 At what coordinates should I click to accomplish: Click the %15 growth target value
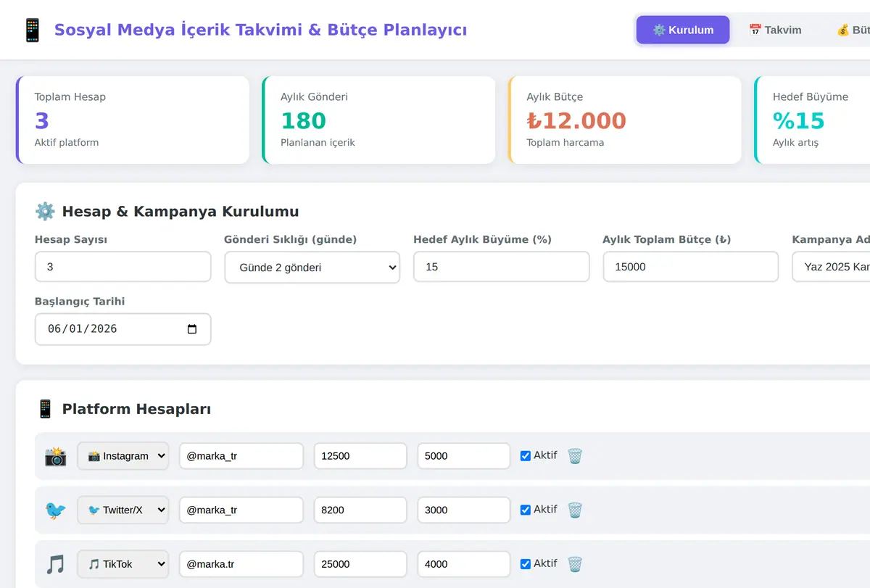point(799,120)
